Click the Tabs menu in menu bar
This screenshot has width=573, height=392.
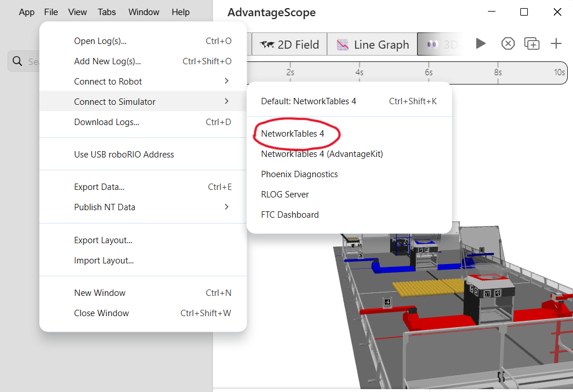(x=106, y=12)
